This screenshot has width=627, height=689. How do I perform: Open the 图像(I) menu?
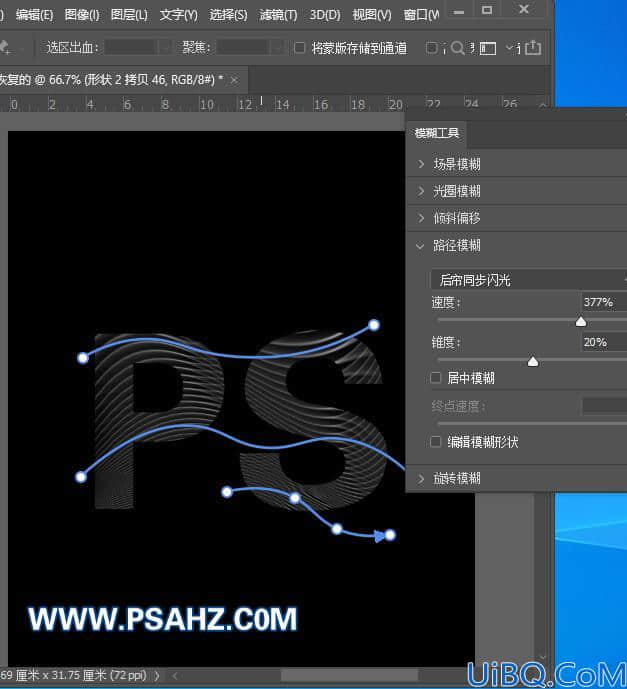(82, 15)
